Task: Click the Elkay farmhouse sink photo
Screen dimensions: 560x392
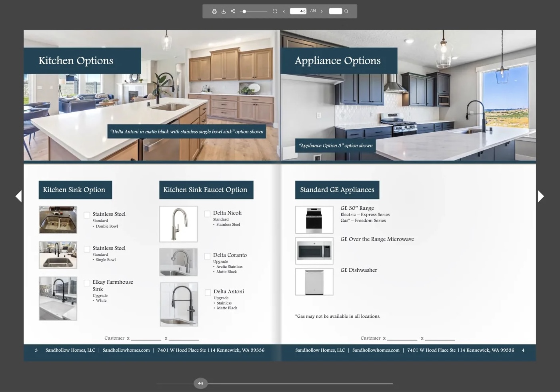Action: 58,298
